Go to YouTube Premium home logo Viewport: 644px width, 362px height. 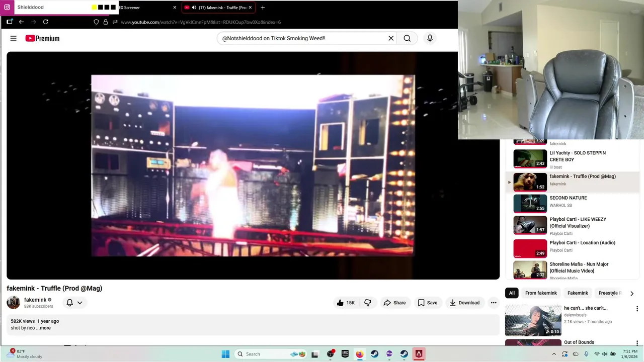[43, 38]
